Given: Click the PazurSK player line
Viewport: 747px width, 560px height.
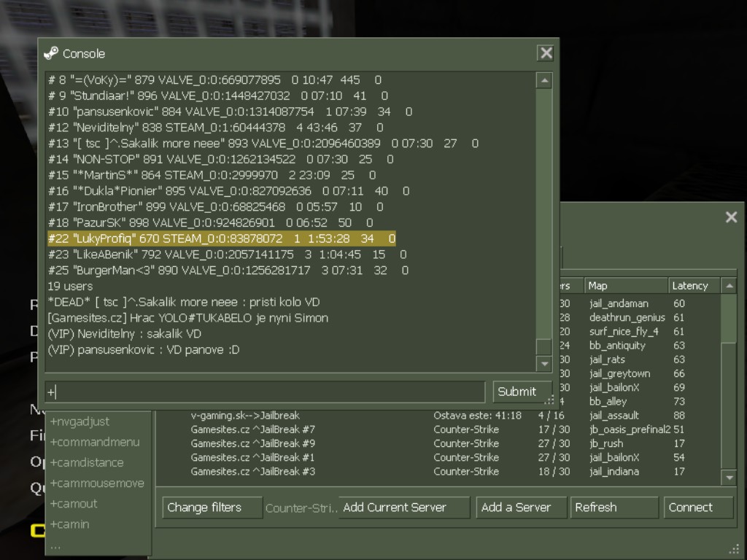Looking at the screenshot, I should pyautogui.click(x=210, y=222).
